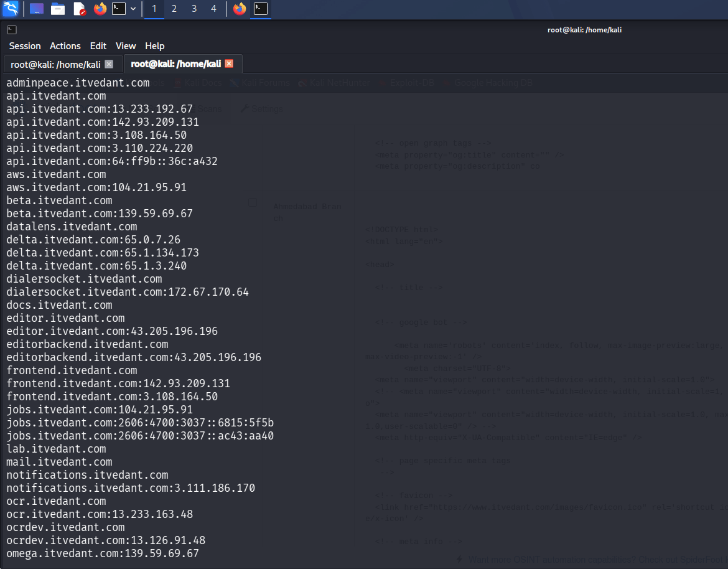Select editor.itvedant.com:43.205.196.196 entry
This screenshot has width=728, height=569.
[112, 331]
